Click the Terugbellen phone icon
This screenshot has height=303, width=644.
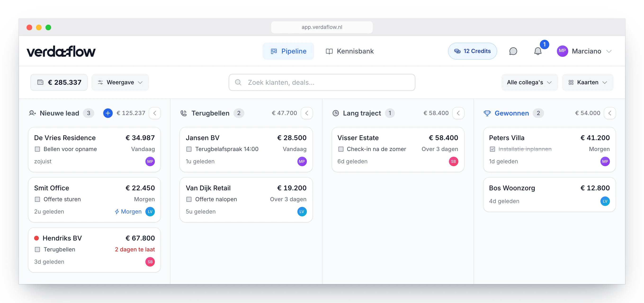184,113
